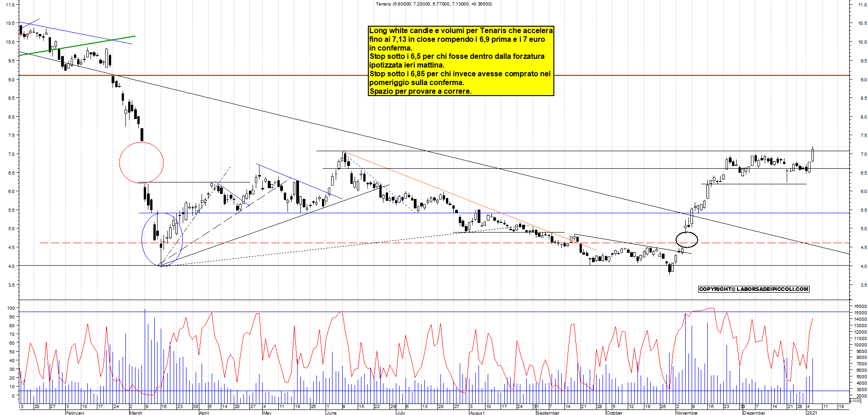Click 16000 on the volume scale
Screen dimensions: 868x415
click(x=860, y=306)
